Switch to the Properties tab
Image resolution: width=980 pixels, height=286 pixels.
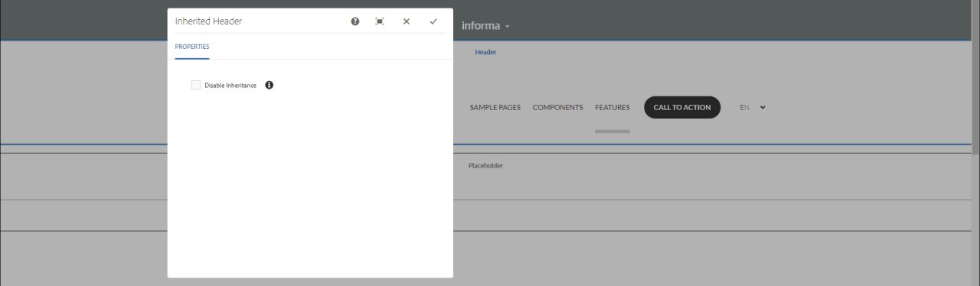coord(192,47)
